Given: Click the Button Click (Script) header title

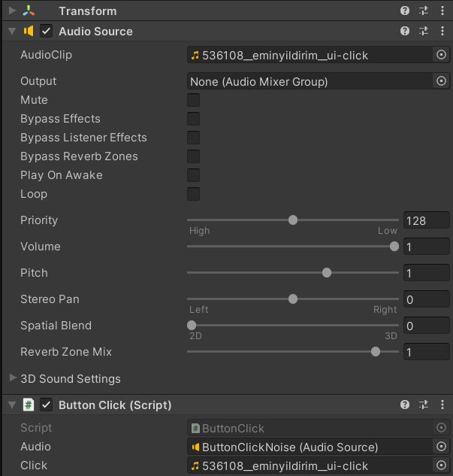Looking at the screenshot, I should (115, 405).
